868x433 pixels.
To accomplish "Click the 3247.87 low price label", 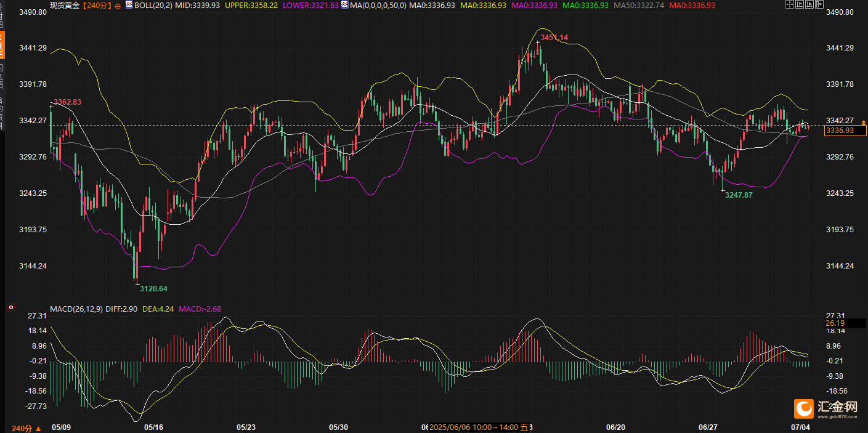I will [739, 195].
